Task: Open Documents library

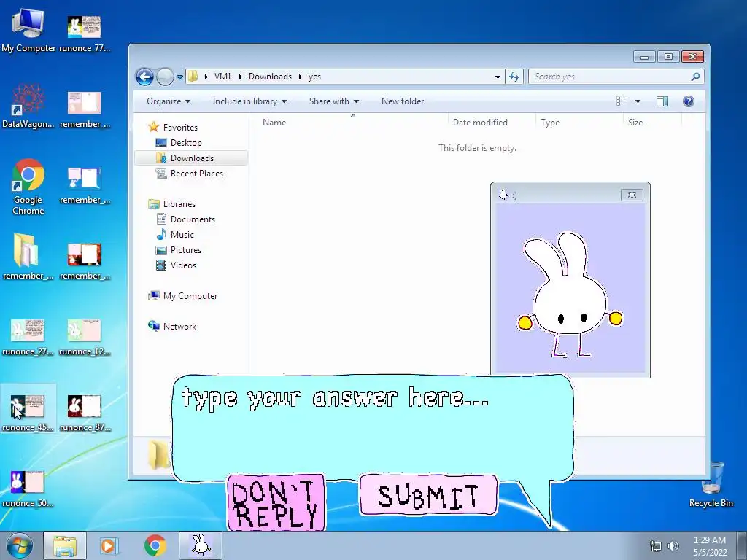Action: (x=186, y=219)
